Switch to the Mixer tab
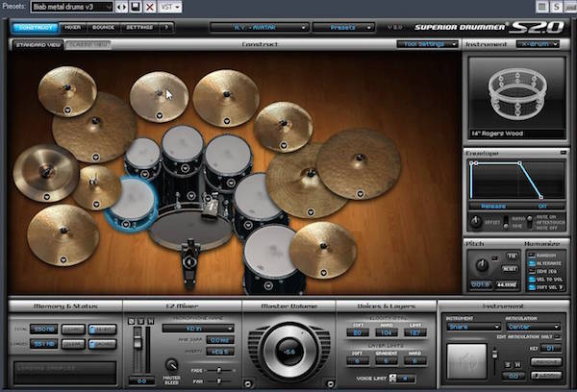Viewport: 577px width, 392px height. click(73, 28)
